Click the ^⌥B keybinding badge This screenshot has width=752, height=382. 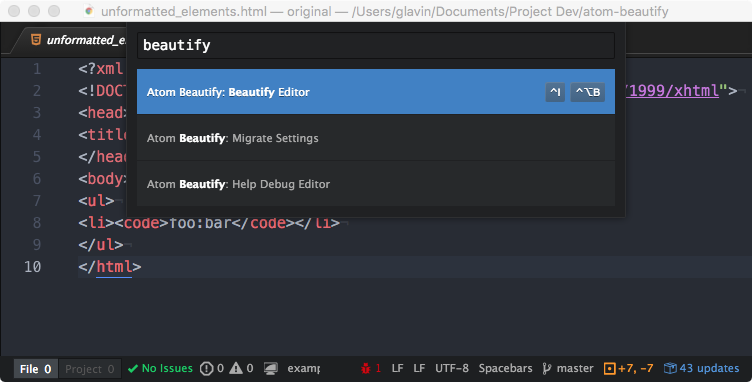(588, 92)
